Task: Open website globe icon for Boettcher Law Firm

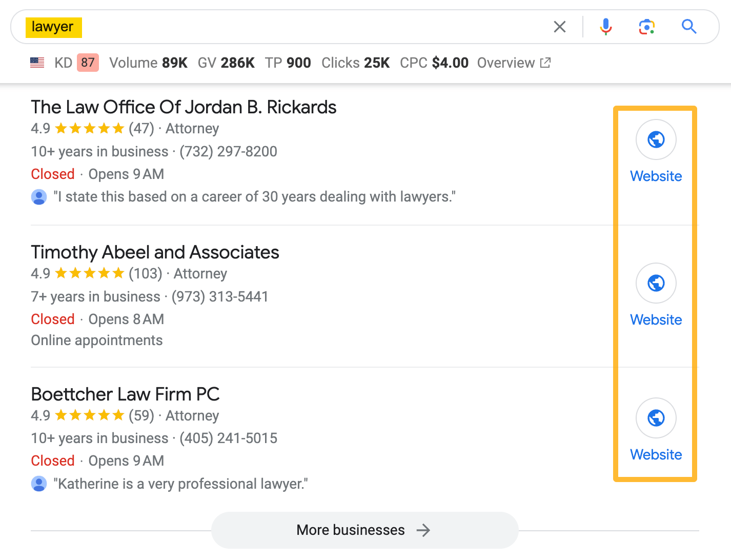Action: click(656, 418)
